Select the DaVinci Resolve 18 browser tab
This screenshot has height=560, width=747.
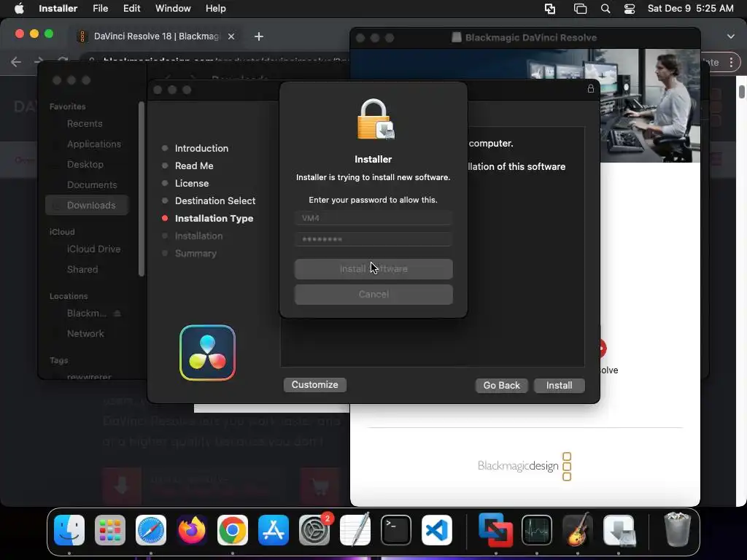click(156, 36)
